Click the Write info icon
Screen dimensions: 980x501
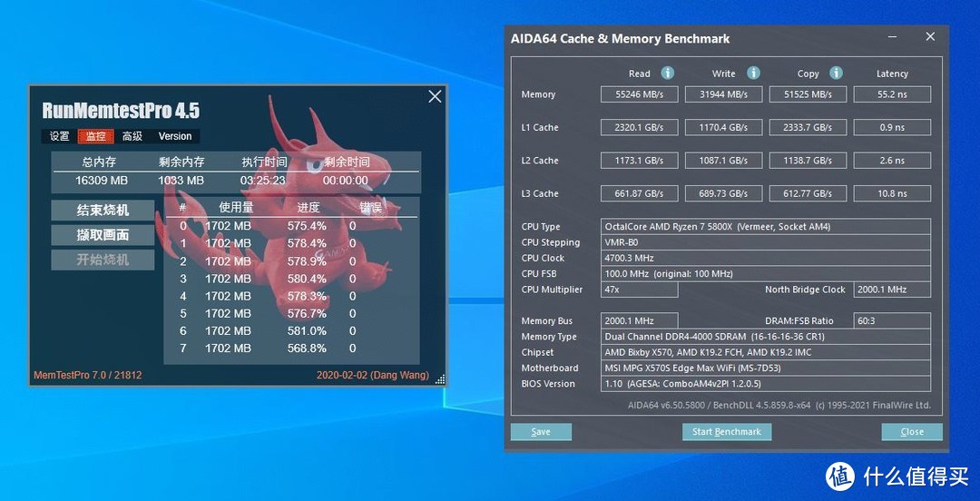[752, 74]
